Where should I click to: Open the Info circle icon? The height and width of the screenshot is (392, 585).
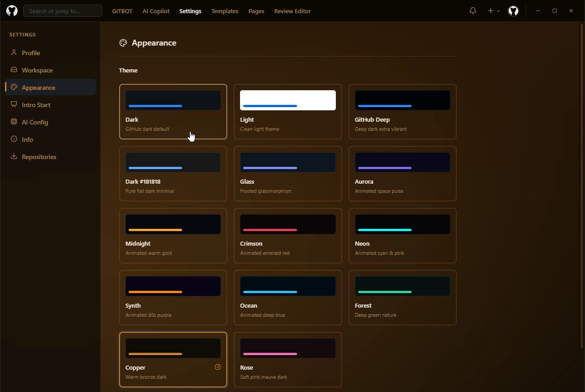[x=14, y=139]
